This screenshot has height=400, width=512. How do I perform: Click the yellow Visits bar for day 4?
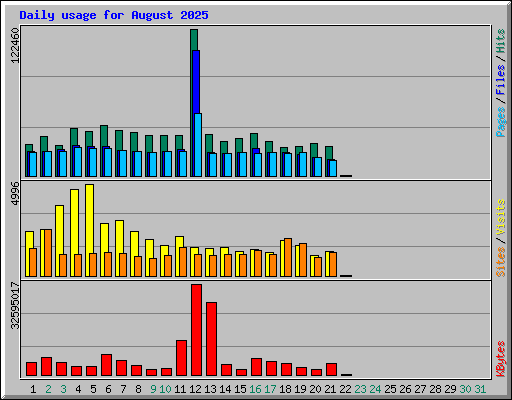click(x=74, y=222)
